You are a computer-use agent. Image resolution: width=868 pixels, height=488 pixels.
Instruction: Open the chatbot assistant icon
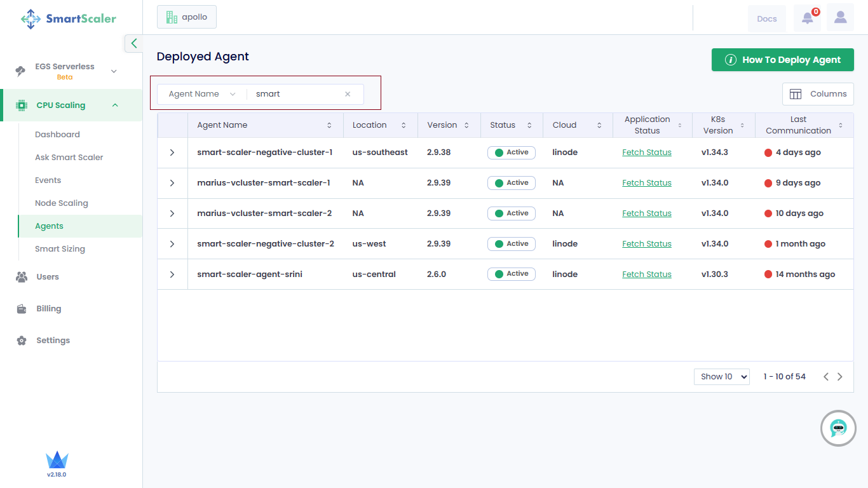click(x=838, y=428)
